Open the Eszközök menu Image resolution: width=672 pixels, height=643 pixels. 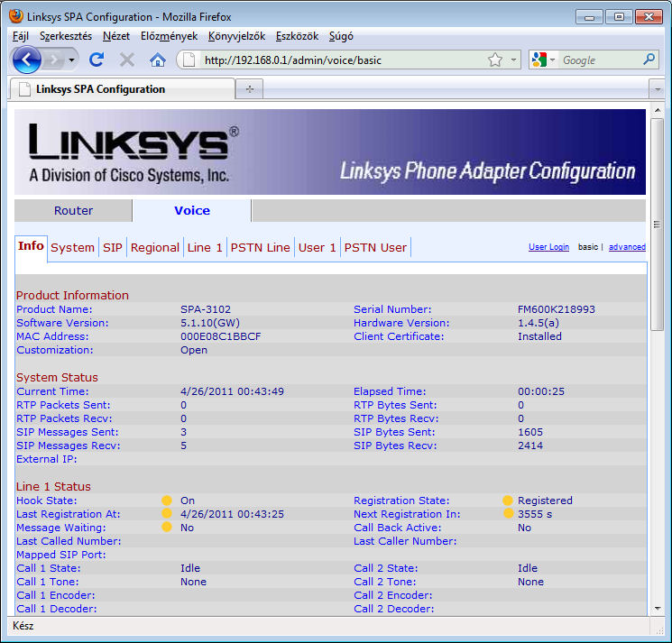coord(297,36)
